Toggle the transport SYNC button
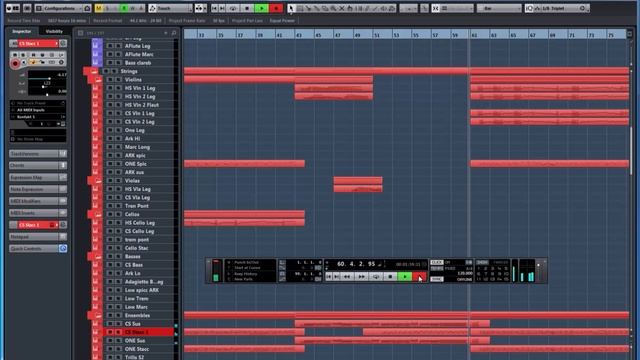The width and height of the screenshot is (640, 360). point(437,279)
